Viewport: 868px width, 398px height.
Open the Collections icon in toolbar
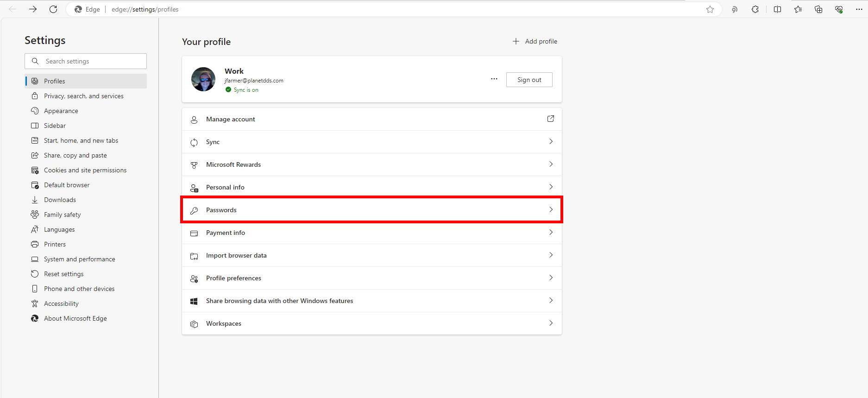tap(818, 9)
